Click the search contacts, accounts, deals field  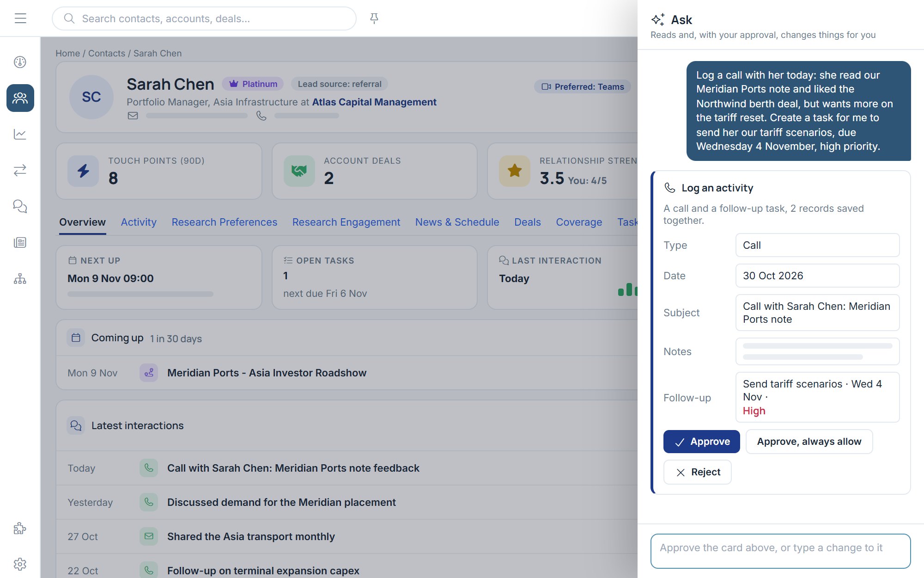(x=204, y=18)
